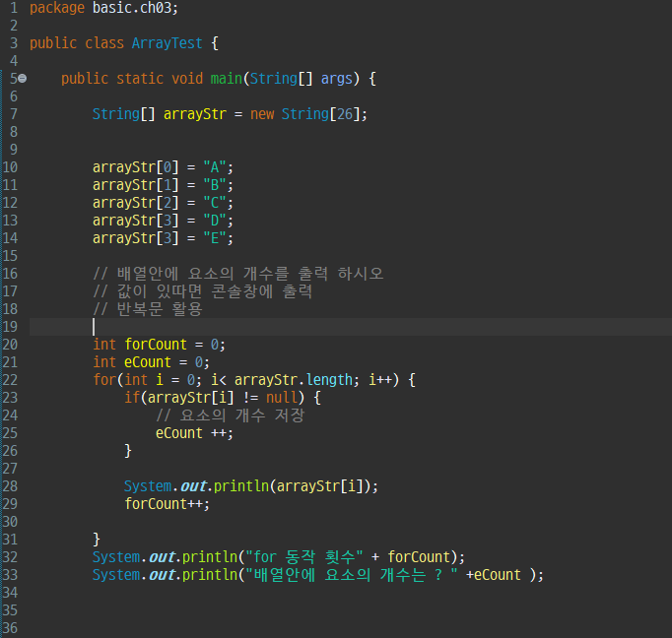Screen dimensions: 672x638
Task: Click the forCount variable declaration on line 20
Action: point(156,345)
